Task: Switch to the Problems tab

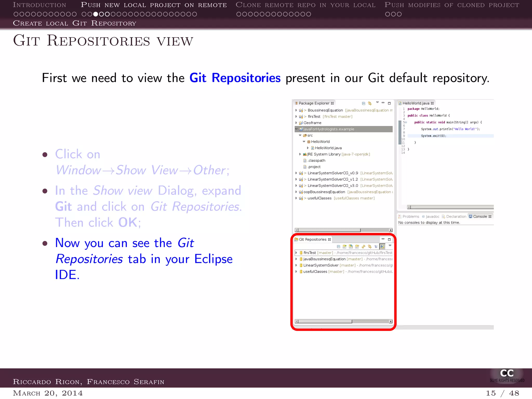Action: coord(409,216)
